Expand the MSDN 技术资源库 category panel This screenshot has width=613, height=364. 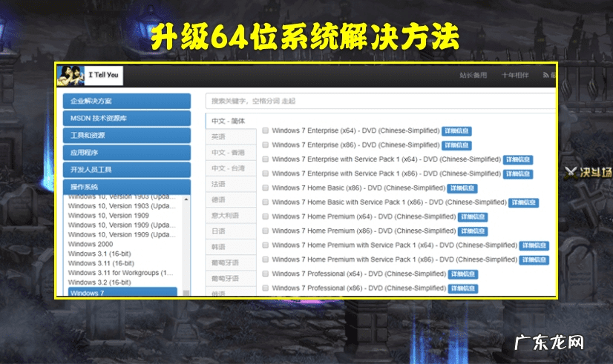pos(127,119)
